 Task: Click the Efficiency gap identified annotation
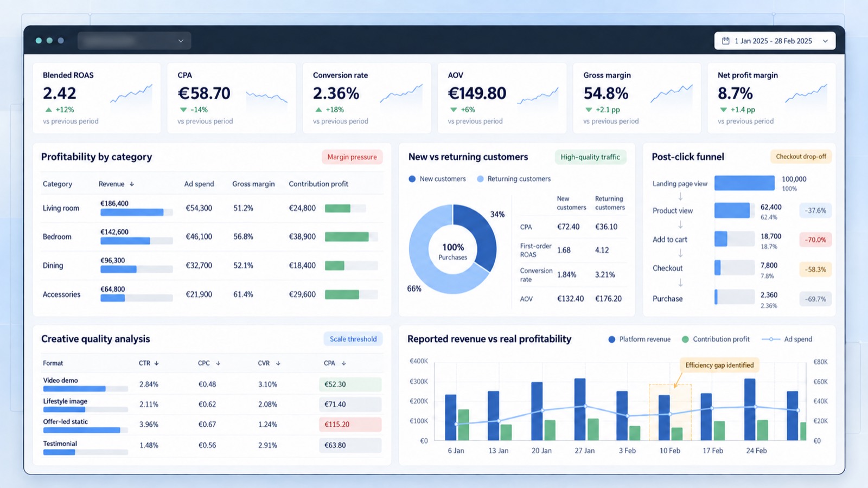pyautogui.click(x=719, y=365)
